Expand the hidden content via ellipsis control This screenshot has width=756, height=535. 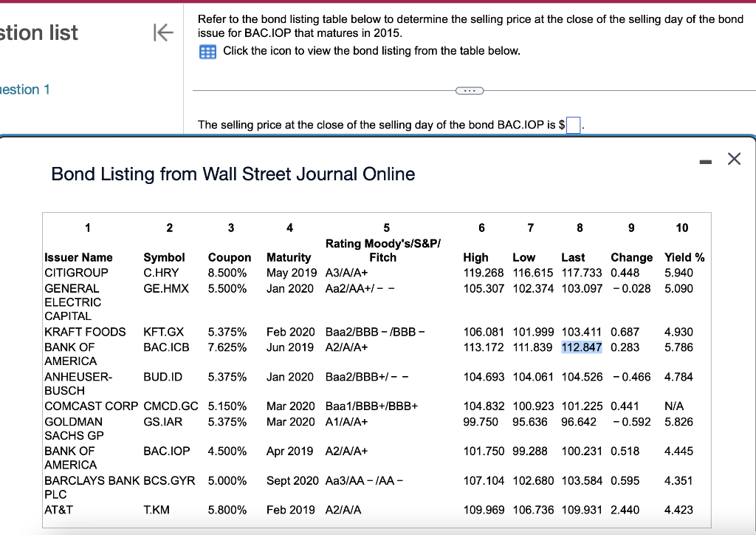(x=471, y=89)
